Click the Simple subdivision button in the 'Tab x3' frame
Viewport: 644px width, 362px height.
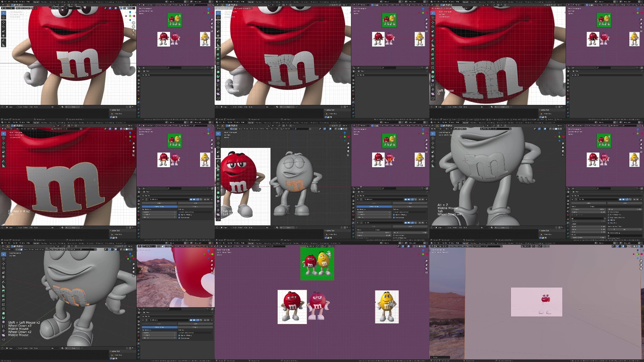(x=410, y=207)
